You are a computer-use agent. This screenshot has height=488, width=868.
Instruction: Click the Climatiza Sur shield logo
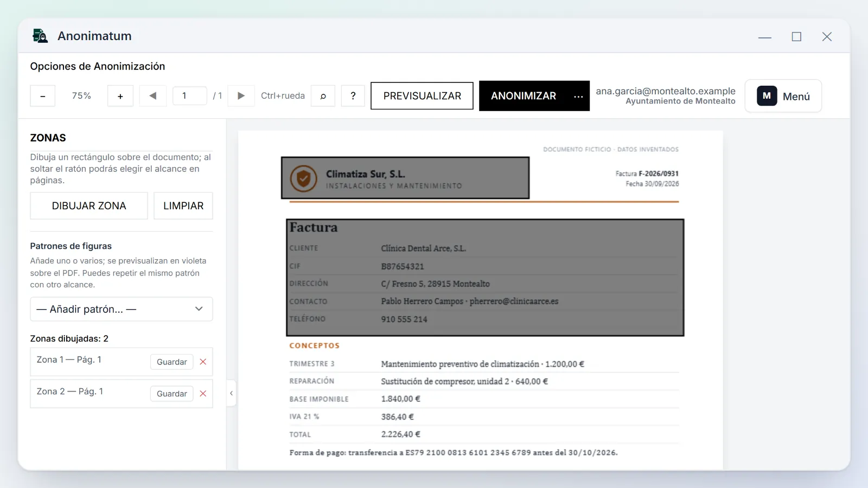click(x=303, y=178)
